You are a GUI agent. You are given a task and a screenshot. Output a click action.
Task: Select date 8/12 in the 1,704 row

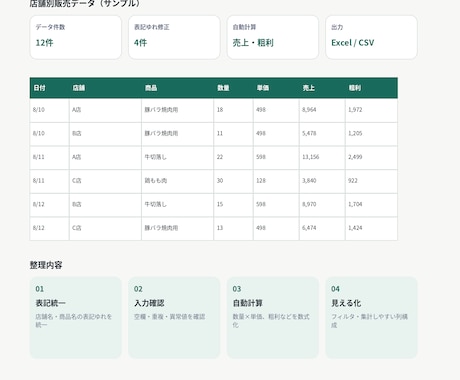tap(49, 205)
